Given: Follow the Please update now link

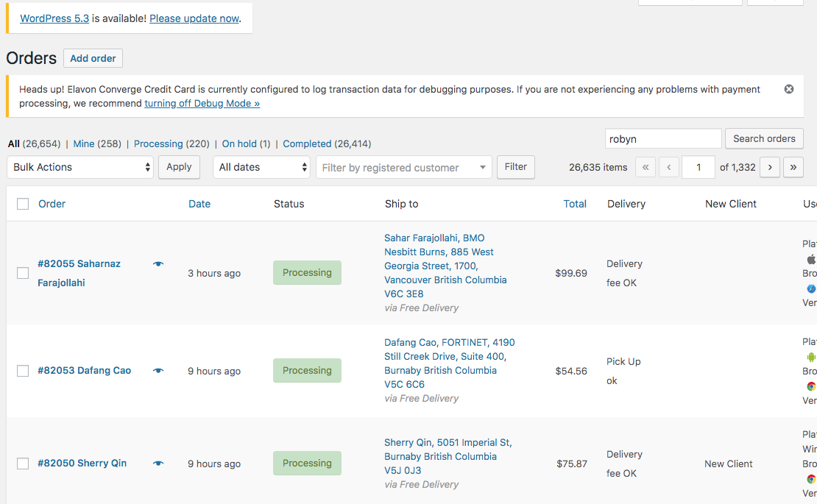Looking at the screenshot, I should [x=194, y=18].
